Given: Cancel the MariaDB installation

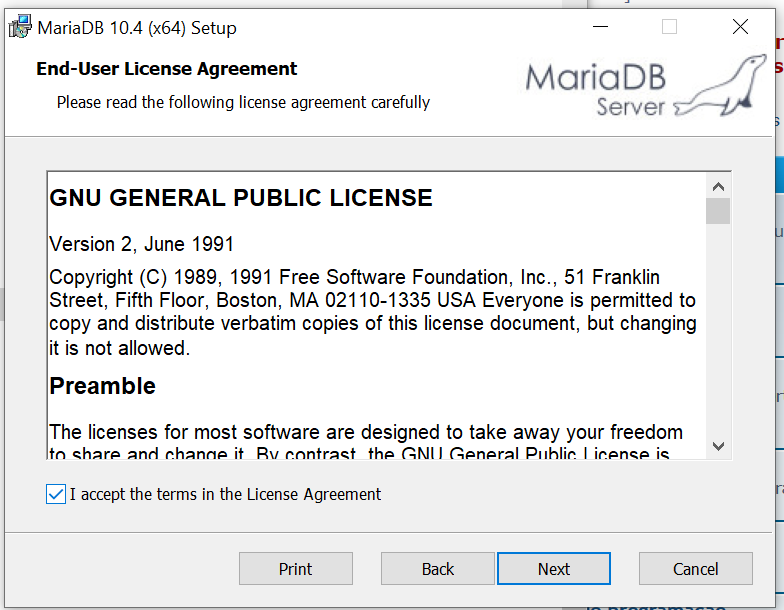Looking at the screenshot, I should pos(696,569).
